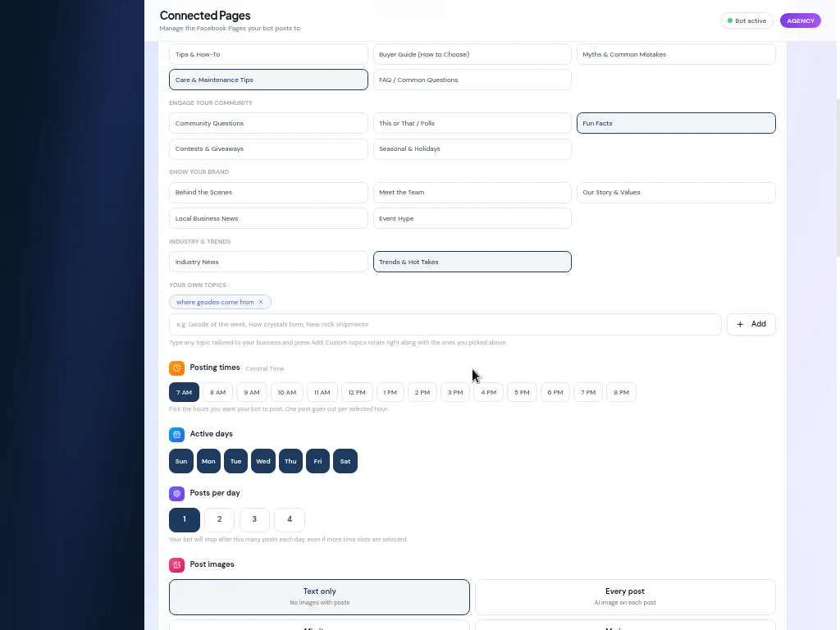
Task: Select the 3 PM posting time
Action: [x=455, y=392]
